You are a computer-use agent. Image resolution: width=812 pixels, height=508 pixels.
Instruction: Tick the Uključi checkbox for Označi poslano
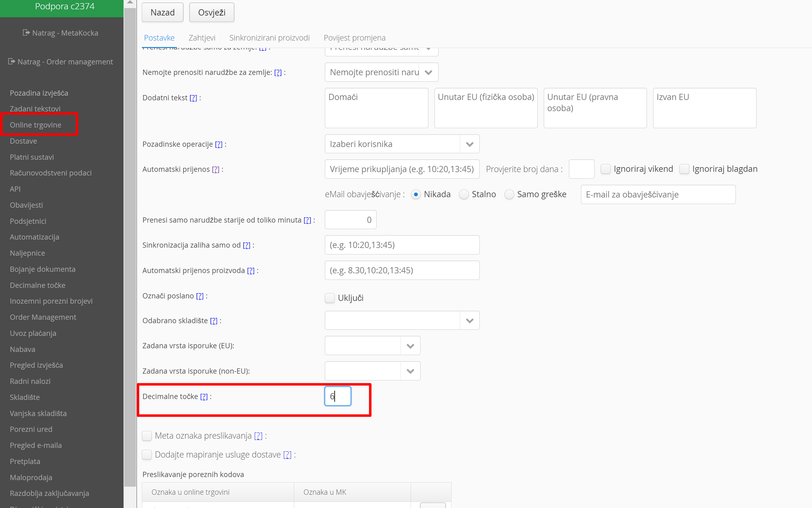click(x=330, y=298)
